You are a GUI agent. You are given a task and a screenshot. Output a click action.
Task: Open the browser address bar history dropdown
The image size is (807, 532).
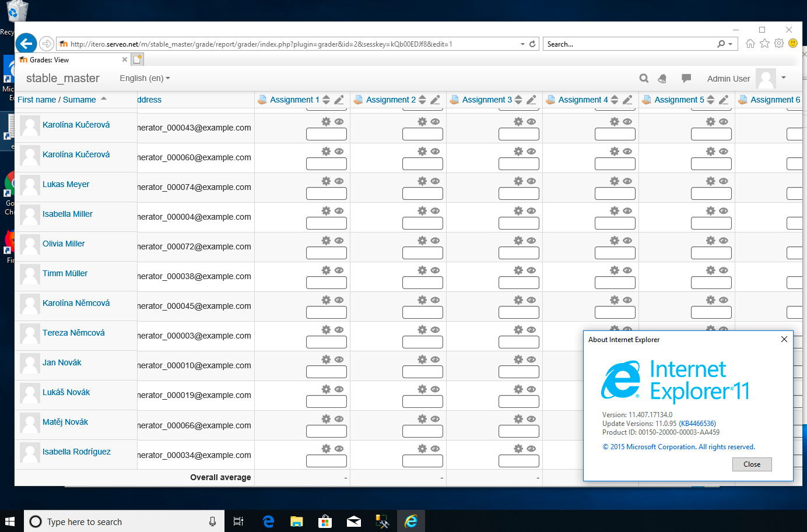coord(522,44)
